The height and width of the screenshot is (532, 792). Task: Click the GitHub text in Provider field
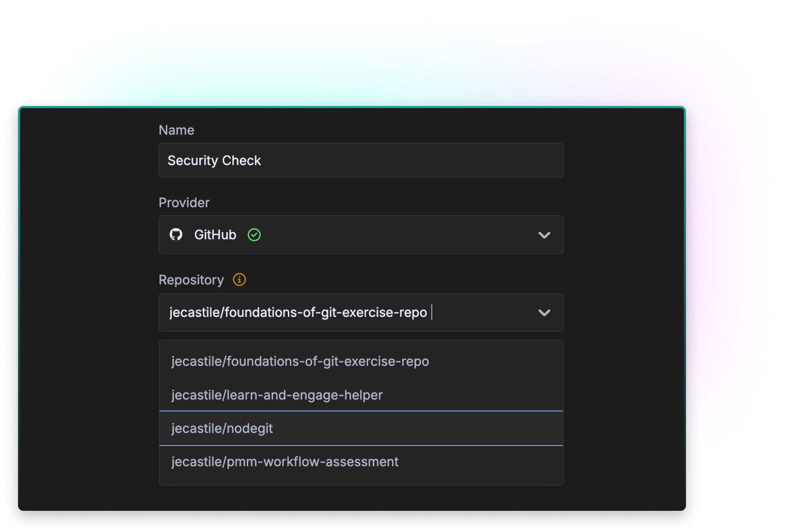tap(215, 235)
